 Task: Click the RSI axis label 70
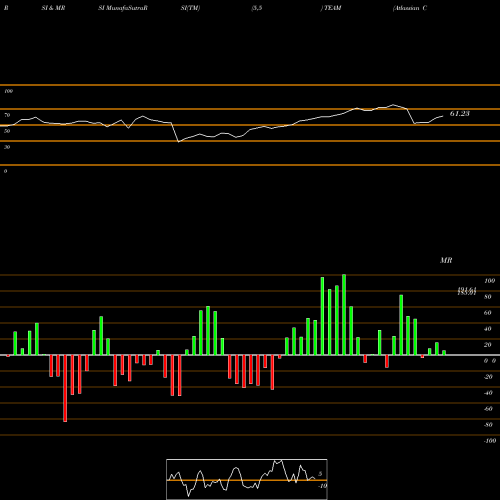7,115
